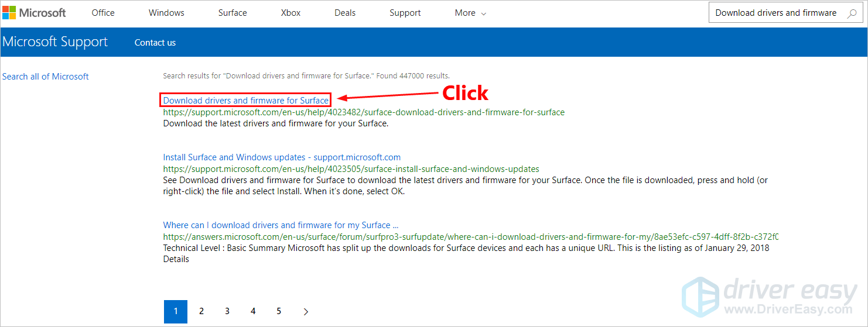Image resolution: width=868 pixels, height=327 pixels.
Task: Click the Microsoft logo
Action: coord(35,13)
